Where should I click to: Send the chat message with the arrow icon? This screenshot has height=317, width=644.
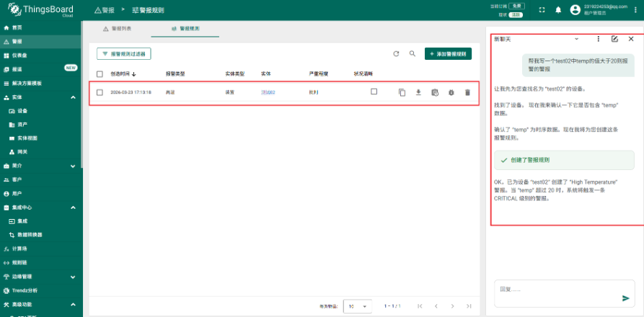625,298
